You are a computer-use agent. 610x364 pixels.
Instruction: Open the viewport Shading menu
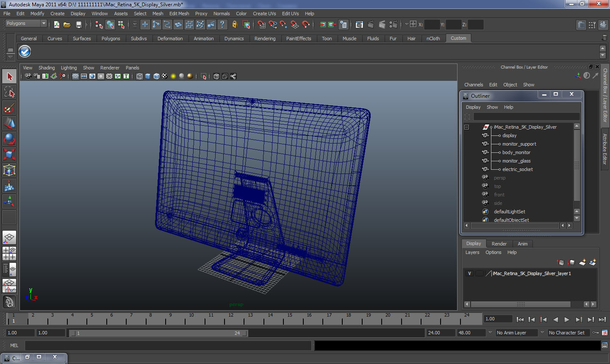pos(47,68)
